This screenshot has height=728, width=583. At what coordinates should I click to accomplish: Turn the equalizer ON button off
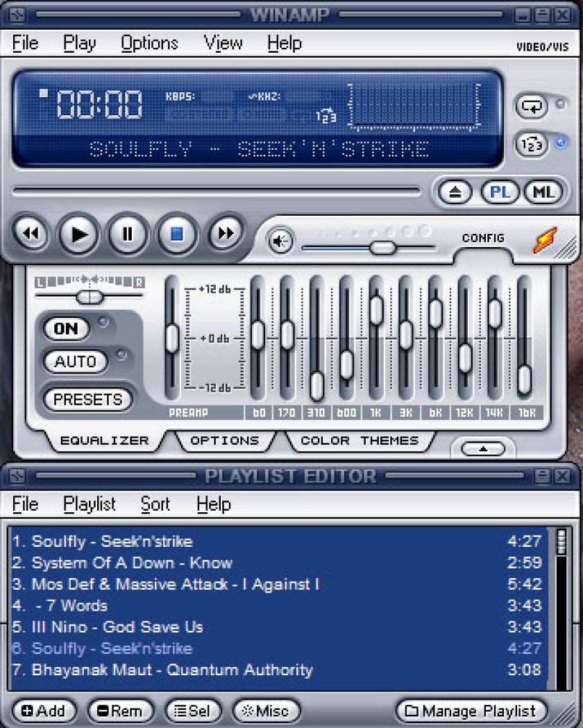[67, 329]
